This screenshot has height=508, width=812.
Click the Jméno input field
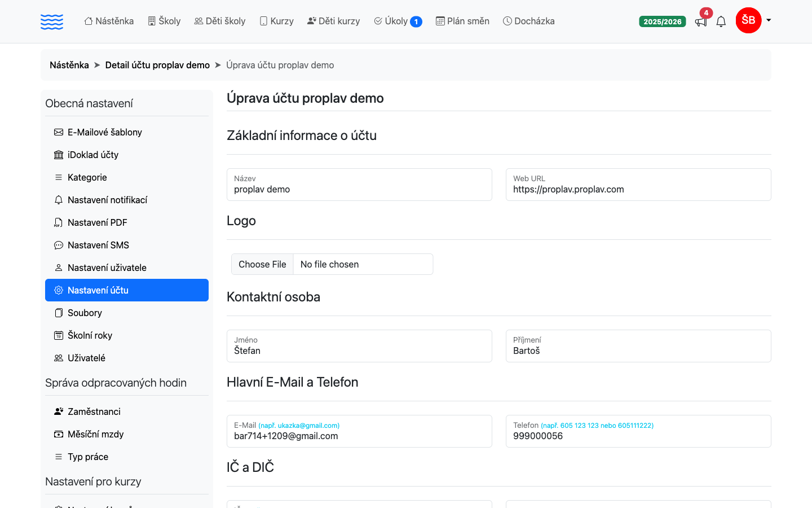[x=359, y=346]
